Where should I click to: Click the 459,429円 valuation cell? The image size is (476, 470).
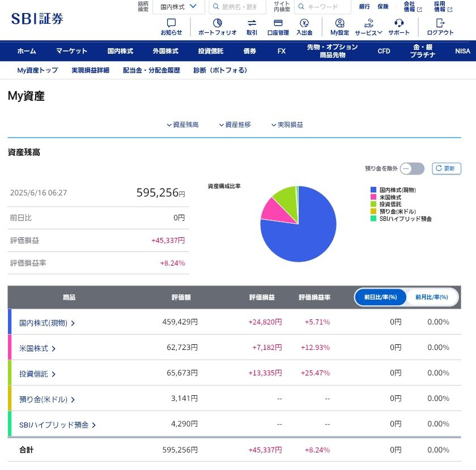pyautogui.click(x=180, y=322)
